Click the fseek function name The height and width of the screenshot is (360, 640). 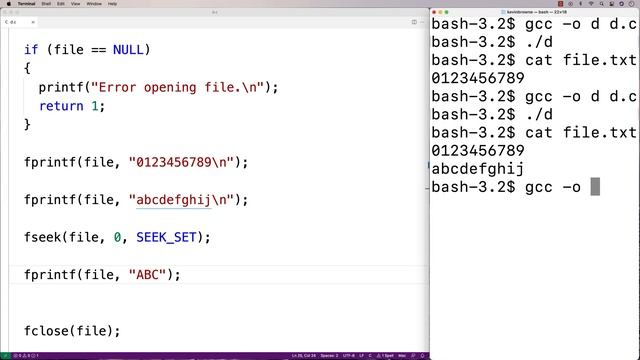(42, 237)
